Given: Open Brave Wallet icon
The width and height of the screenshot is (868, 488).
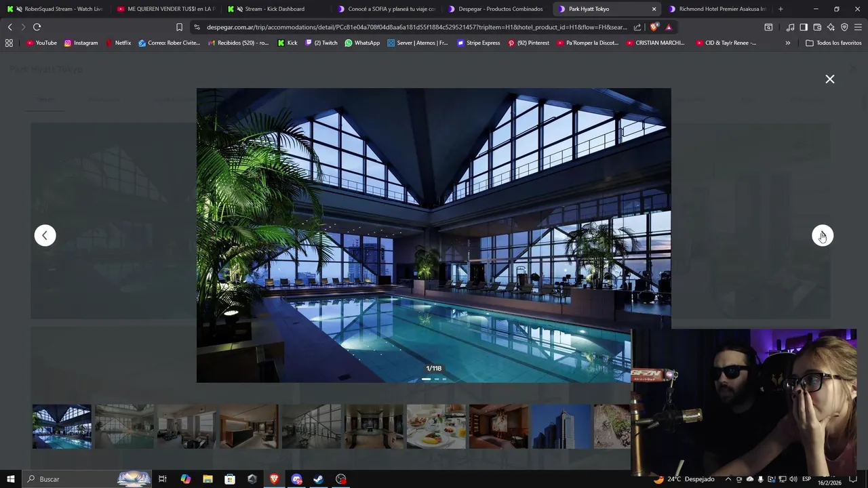Looking at the screenshot, I should (x=817, y=27).
